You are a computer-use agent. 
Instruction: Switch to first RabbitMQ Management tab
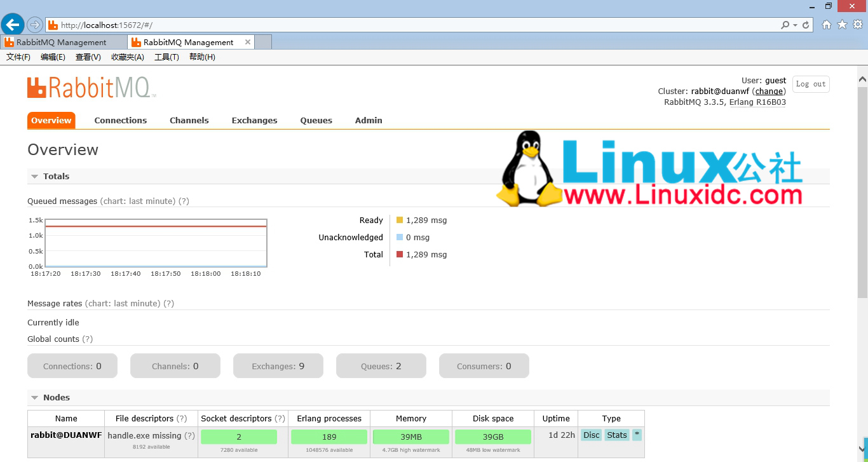(63, 42)
